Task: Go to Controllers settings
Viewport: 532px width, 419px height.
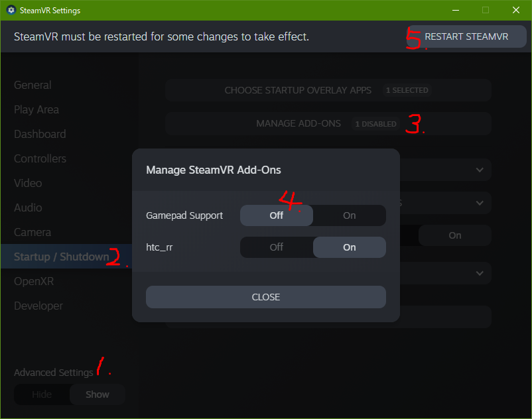Action: tap(40, 158)
